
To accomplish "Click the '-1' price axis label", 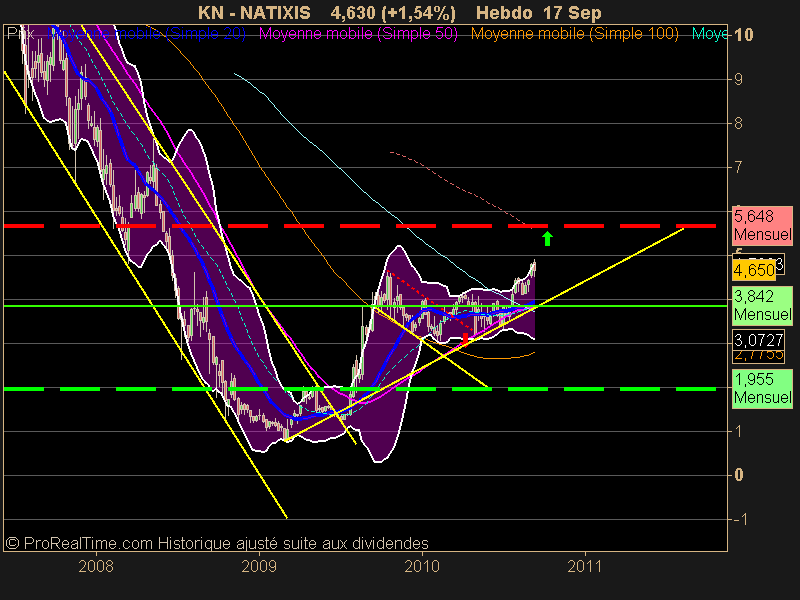I will tap(741, 519).
